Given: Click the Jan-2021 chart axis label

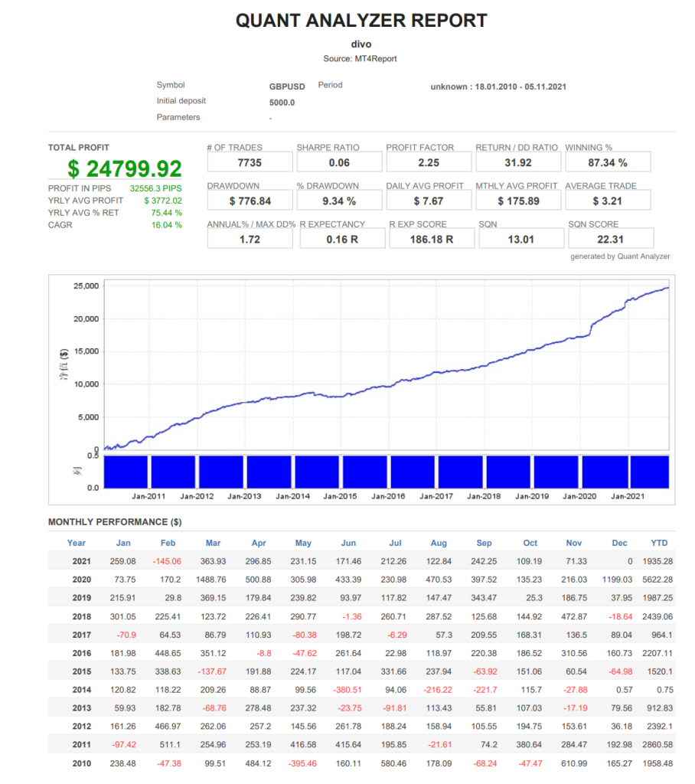Looking at the screenshot, I should [x=628, y=496].
